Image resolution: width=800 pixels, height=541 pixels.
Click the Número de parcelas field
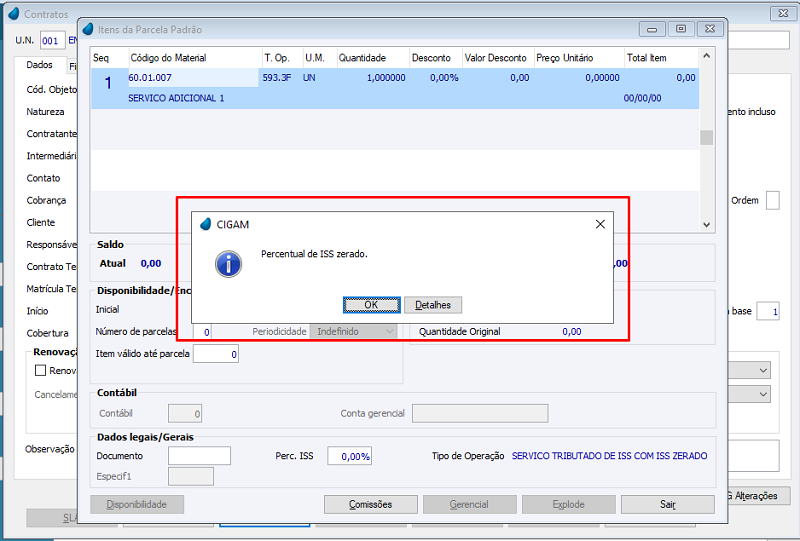[203, 332]
